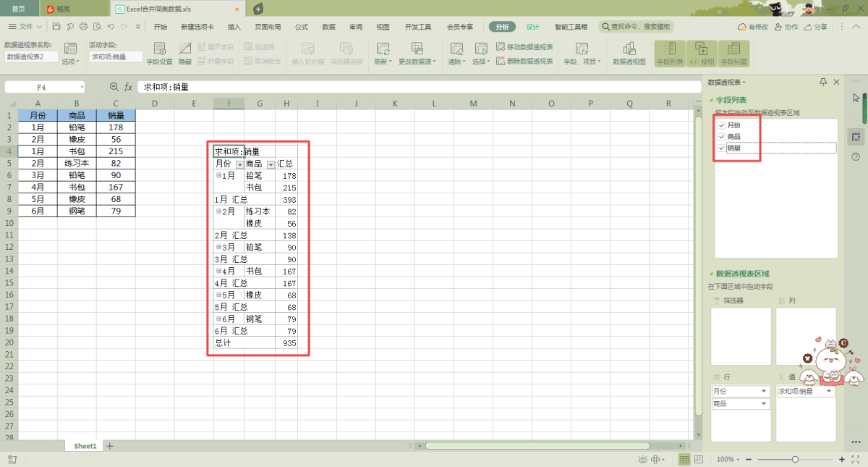Pin the pivot table side panel
The image size is (868, 467).
[x=823, y=83]
